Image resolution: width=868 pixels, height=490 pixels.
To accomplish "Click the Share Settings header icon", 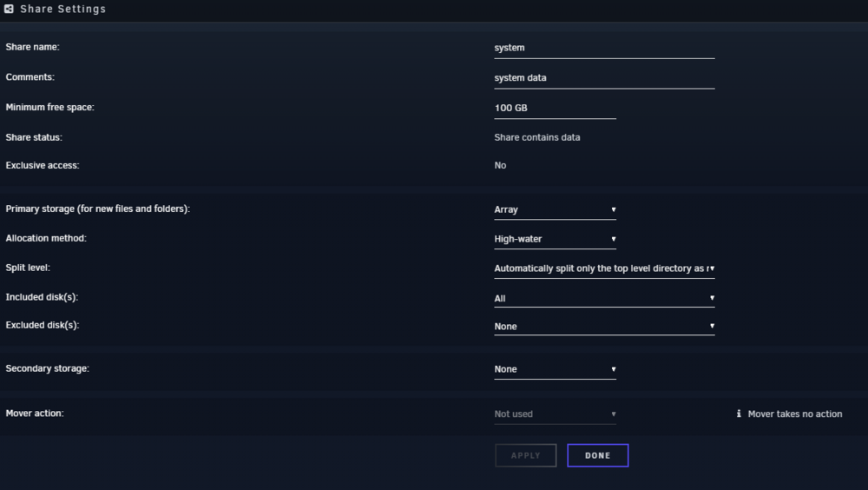I will pyautogui.click(x=9, y=9).
